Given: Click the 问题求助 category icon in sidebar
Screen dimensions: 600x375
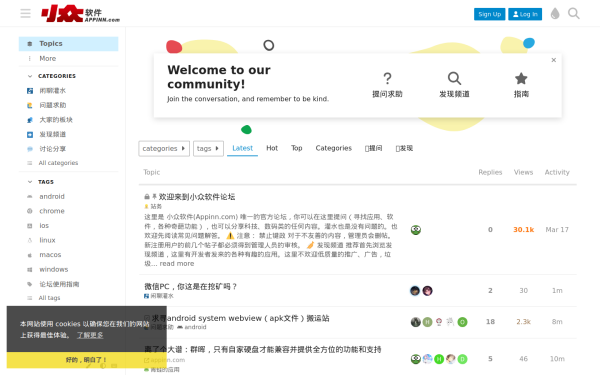Looking at the screenshot, I should point(30,105).
